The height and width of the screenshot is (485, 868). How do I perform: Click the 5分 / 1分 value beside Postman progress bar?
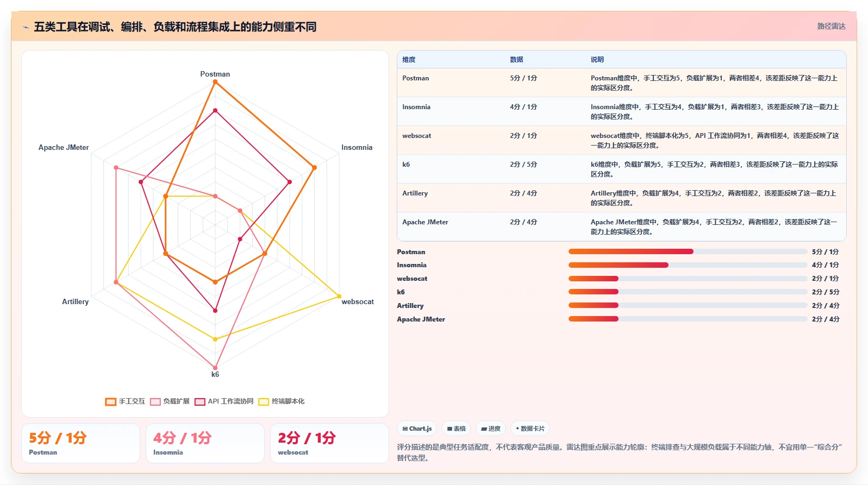pos(826,252)
